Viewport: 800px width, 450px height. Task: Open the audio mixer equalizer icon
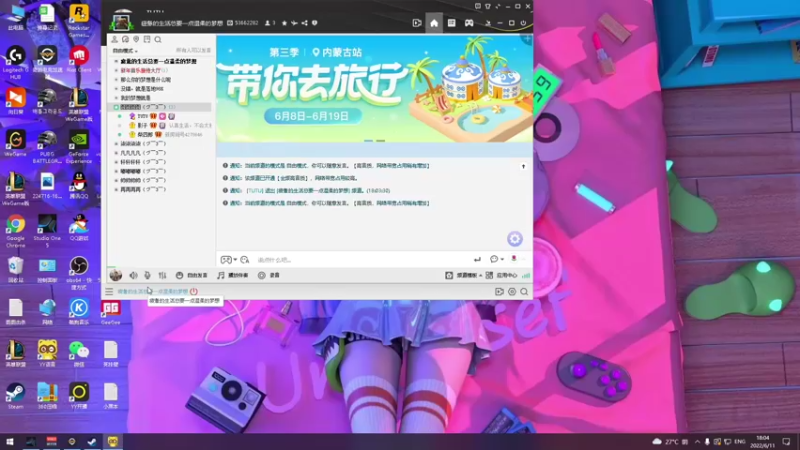(x=162, y=276)
